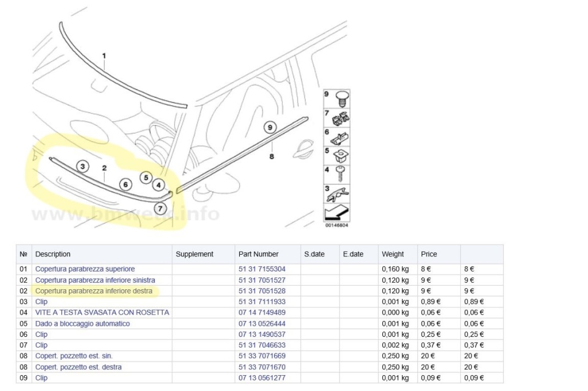Open 'Copertura parabrezza inferiore sinistra' link
Viewport: 588px width, 391px height.
pos(95,280)
